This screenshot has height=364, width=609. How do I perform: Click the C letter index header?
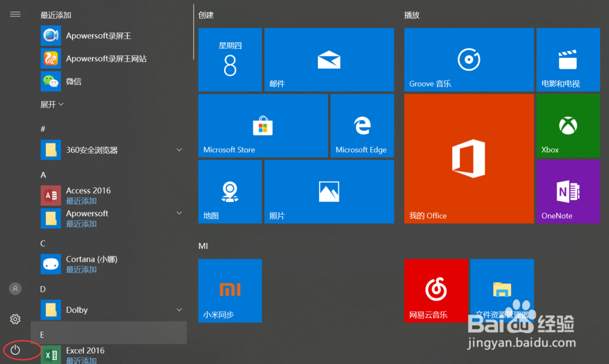point(43,243)
